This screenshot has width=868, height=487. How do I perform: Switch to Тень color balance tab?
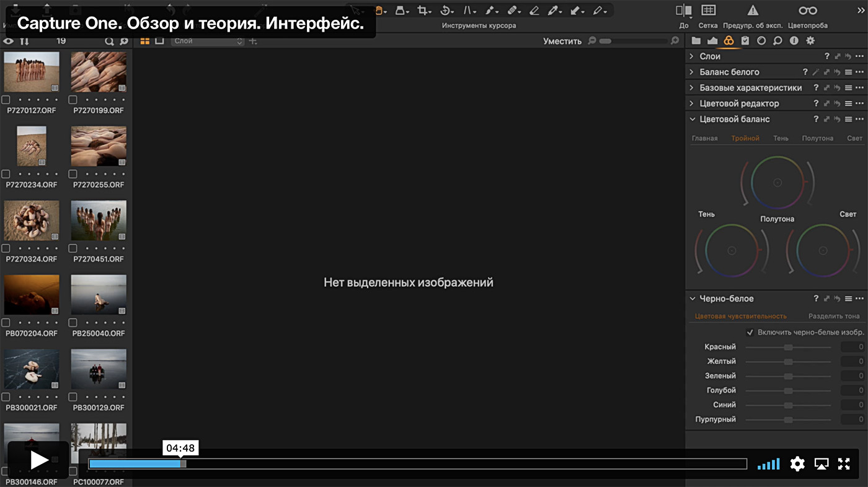(781, 138)
